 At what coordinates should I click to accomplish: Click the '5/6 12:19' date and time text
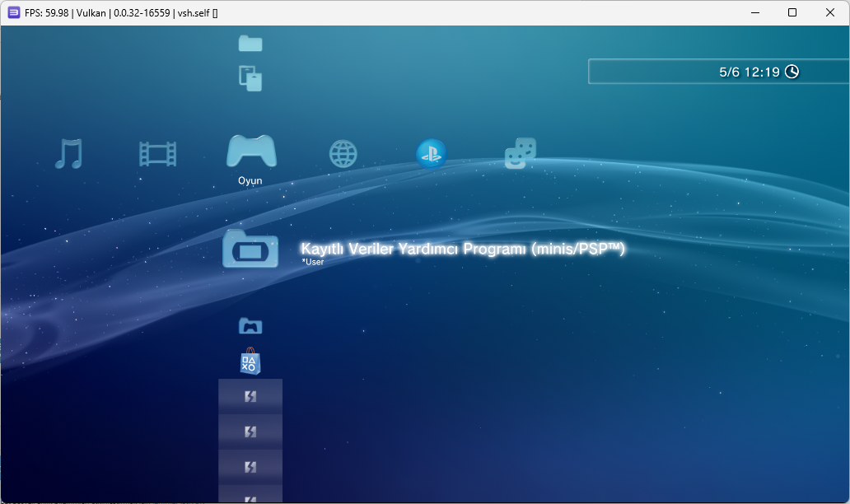(x=750, y=72)
